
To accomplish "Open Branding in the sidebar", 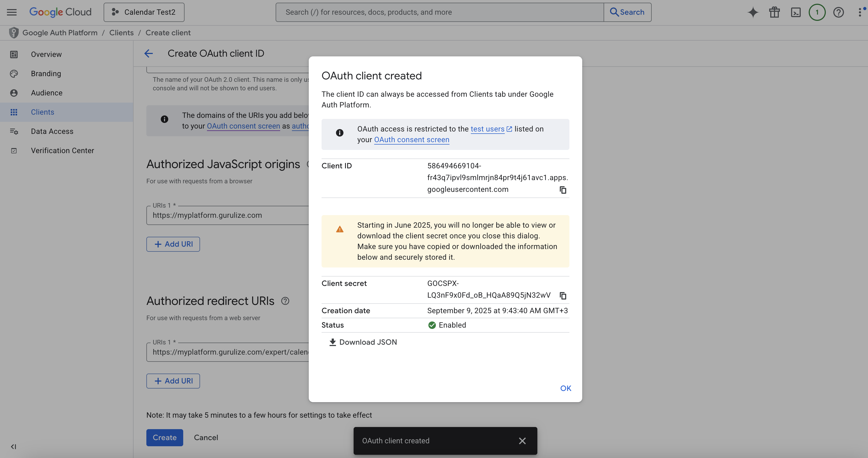I will [x=67, y=73].
